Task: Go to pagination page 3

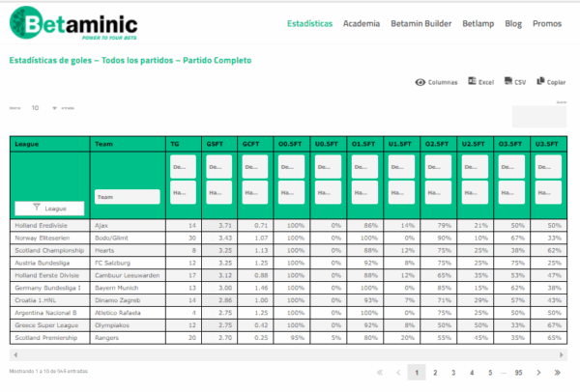Action: pyautogui.click(x=453, y=373)
